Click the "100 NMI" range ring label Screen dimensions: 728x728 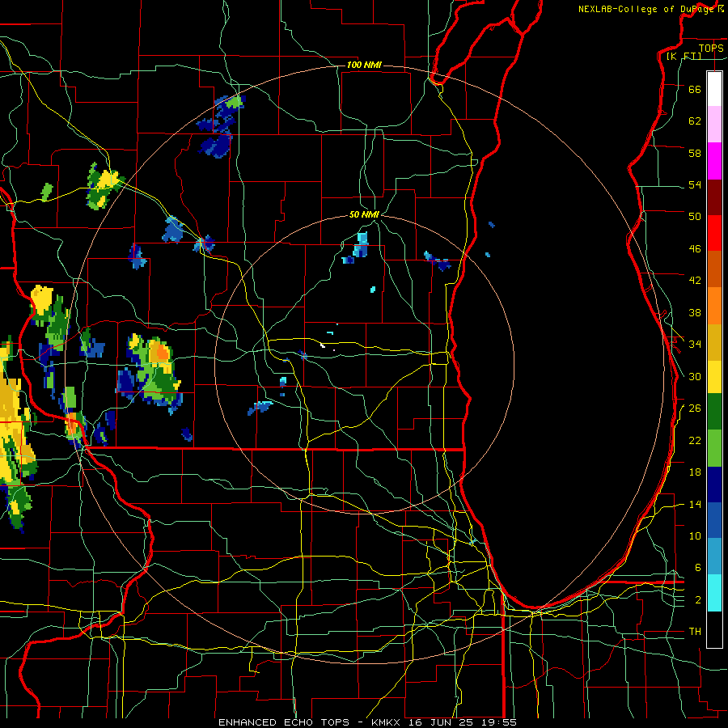pos(364,65)
